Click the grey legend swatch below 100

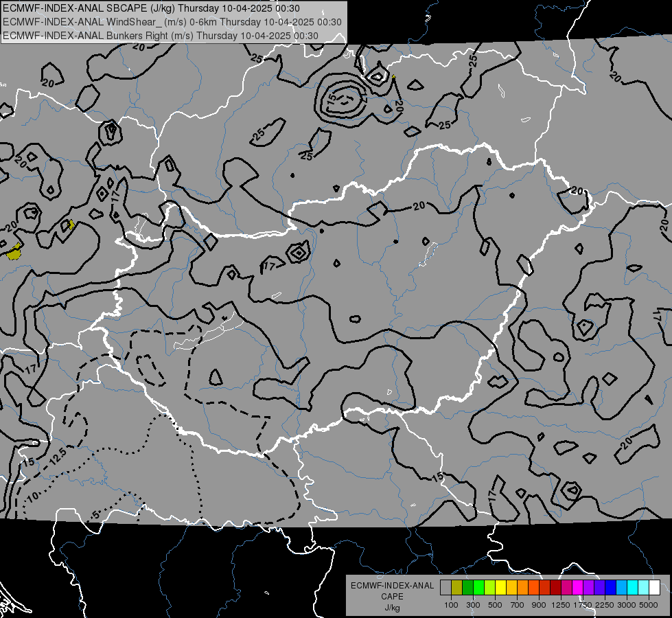coord(445,588)
